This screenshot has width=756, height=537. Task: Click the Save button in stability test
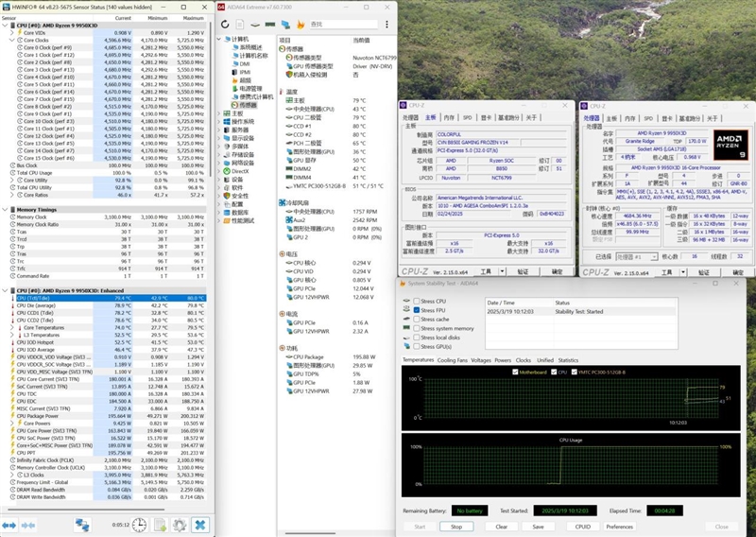[538, 527]
